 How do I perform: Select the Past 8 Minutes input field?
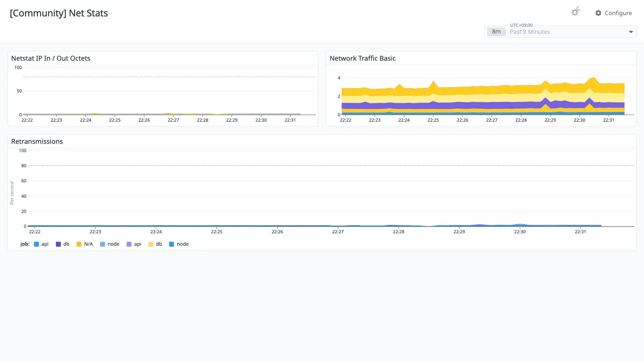[560, 32]
